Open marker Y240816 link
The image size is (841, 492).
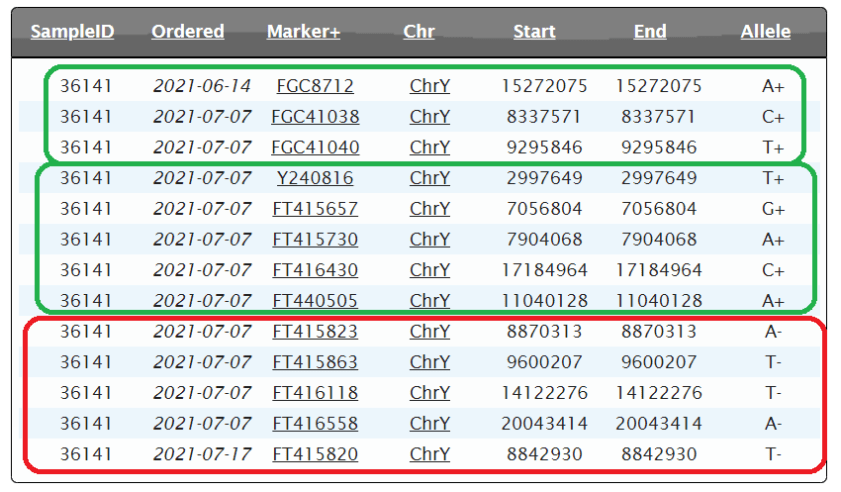315,179
